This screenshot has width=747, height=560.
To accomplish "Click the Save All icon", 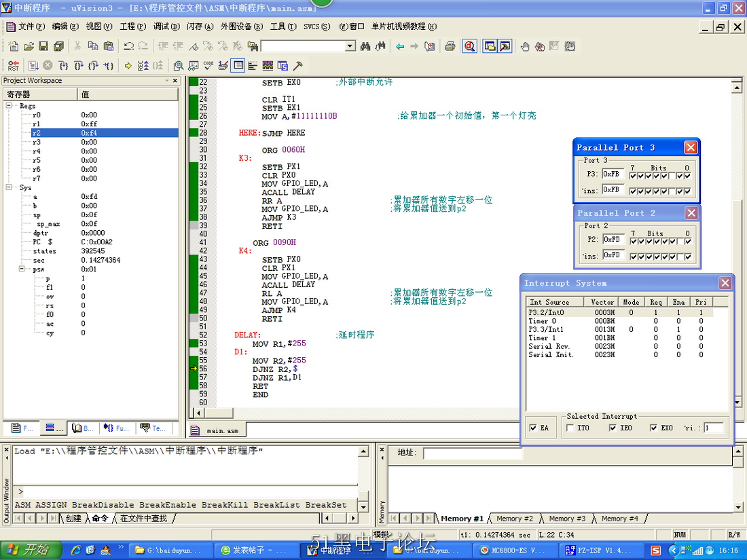I will pyautogui.click(x=58, y=46).
